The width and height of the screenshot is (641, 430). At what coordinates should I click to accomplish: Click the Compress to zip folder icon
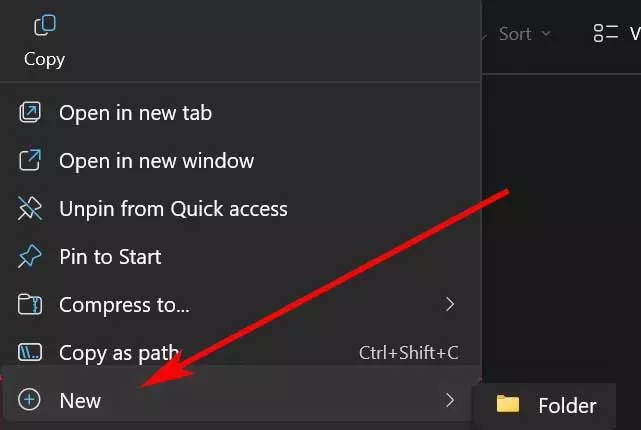[x=30, y=305]
